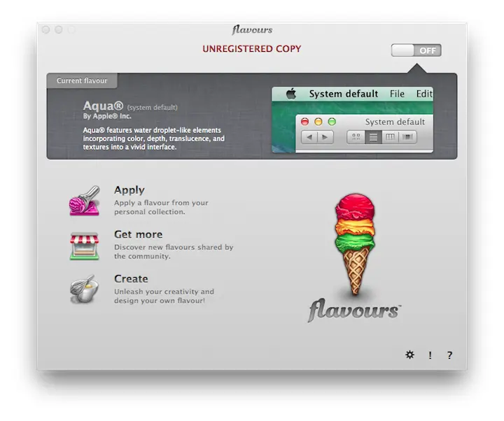Select column view in the preview toolbar
Image resolution: width=504 pixels, height=421 pixels.
click(x=390, y=137)
